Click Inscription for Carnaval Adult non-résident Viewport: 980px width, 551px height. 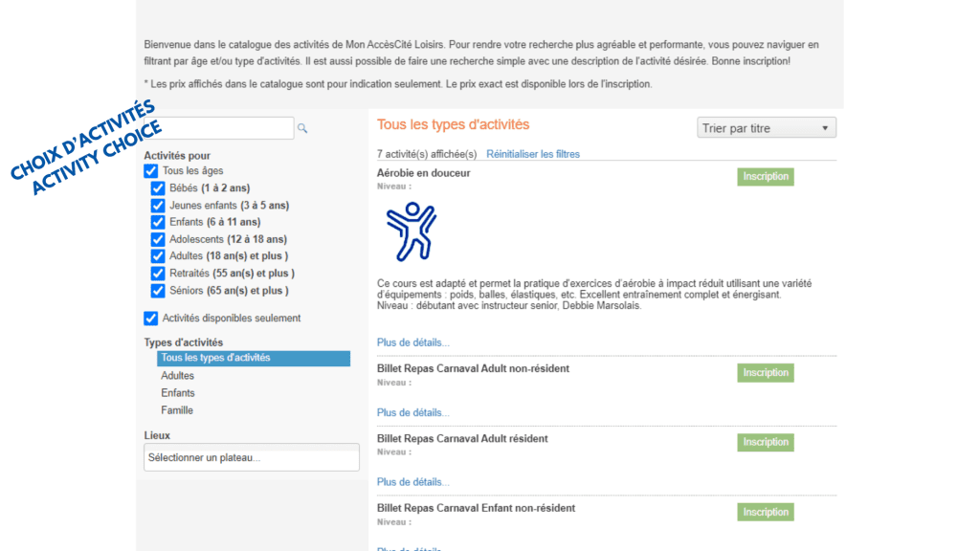coord(766,373)
